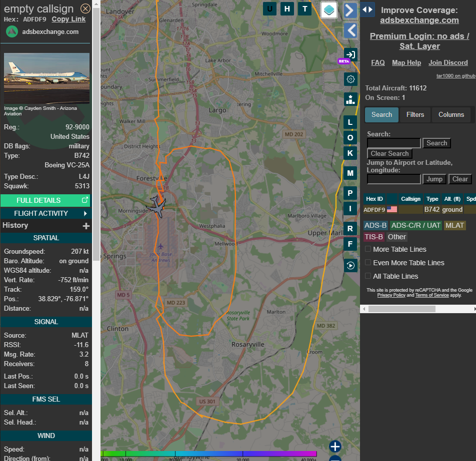This screenshot has width=476, height=461.
Task: Collapse the SPATIAL section header
Action: click(x=46, y=238)
